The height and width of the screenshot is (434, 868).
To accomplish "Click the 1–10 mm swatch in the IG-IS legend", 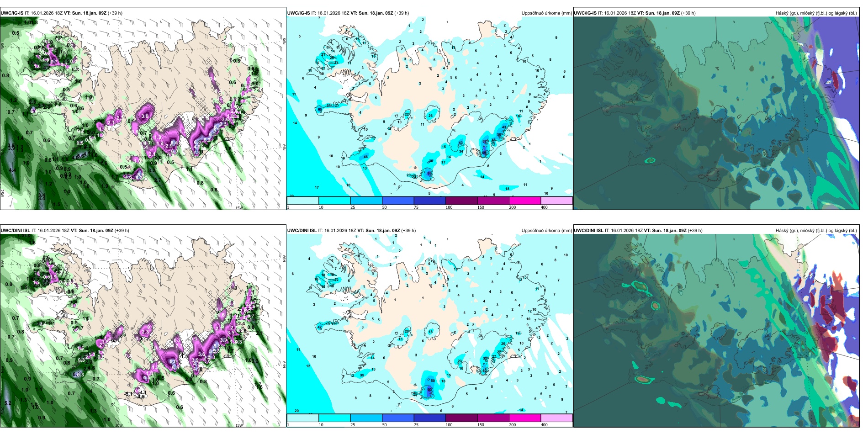I will pyautogui.click(x=303, y=201).
